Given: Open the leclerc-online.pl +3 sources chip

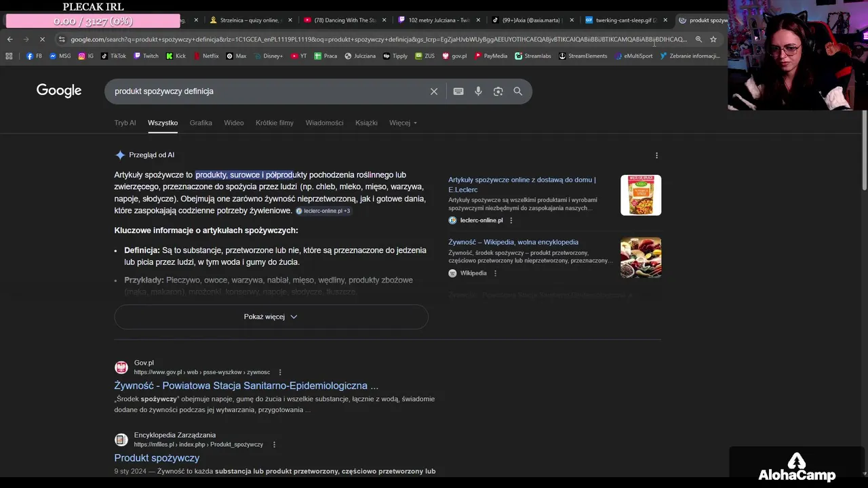Looking at the screenshot, I should [x=323, y=211].
